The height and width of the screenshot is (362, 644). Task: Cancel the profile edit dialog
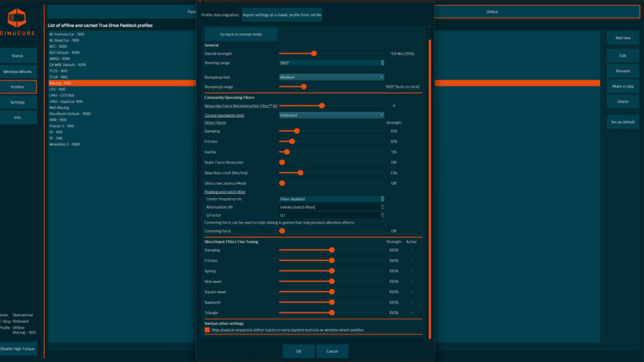[x=332, y=351]
